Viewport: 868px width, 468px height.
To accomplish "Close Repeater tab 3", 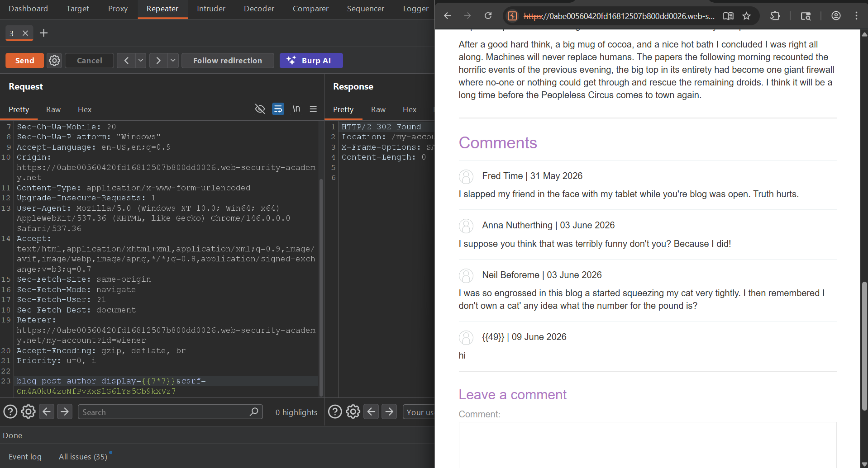I will tap(25, 33).
